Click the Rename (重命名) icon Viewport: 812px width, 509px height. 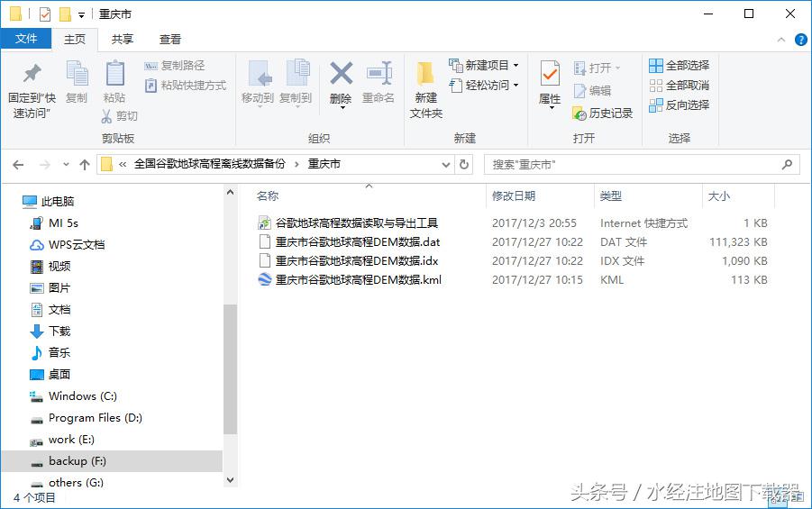tap(379, 74)
